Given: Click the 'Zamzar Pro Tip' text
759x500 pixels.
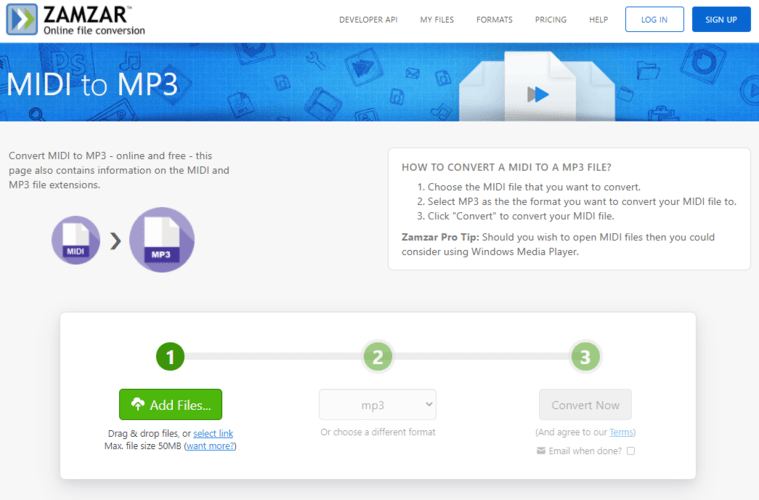Looking at the screenshot, I should (x=440, y=237).
